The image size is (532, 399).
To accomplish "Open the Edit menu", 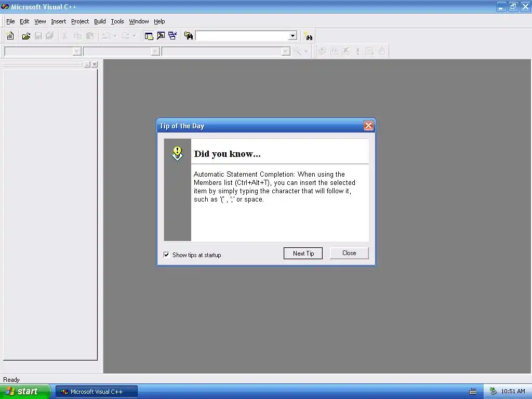I will tap(24, 21).
